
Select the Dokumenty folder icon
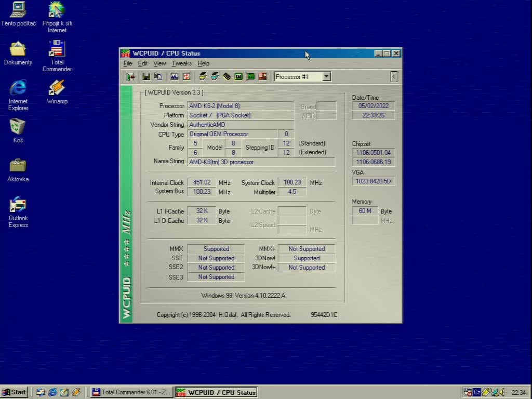point(18,53)
